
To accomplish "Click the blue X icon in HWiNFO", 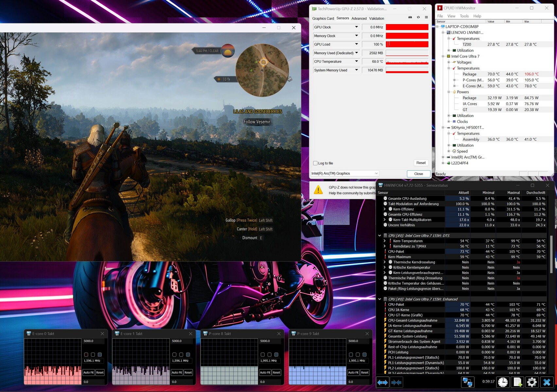I will (547, 382).
